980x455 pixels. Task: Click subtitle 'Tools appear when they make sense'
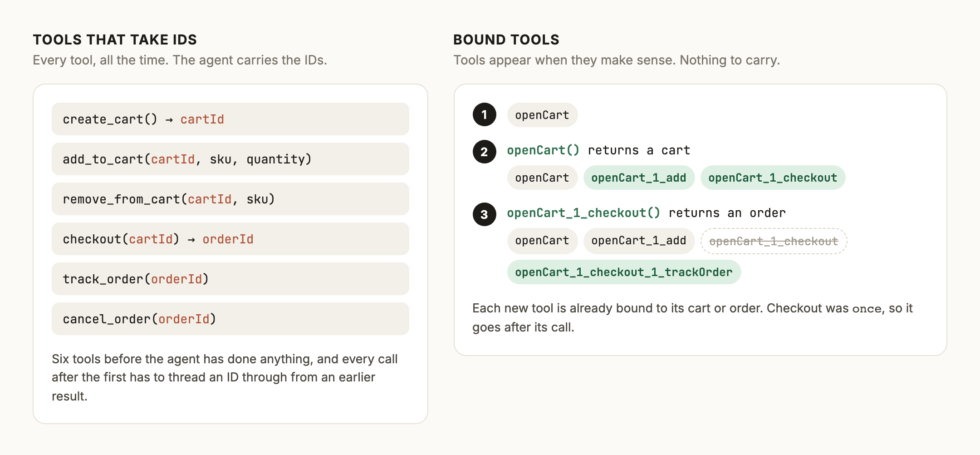617,60
